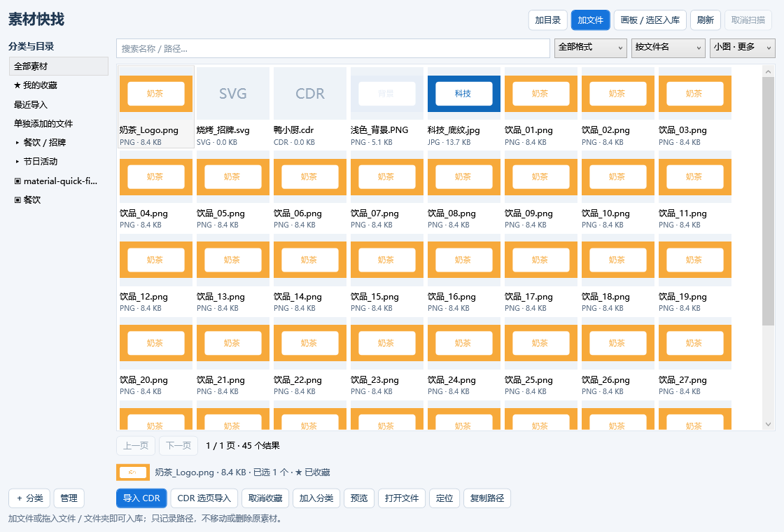784x532 pixels.
Task: Click 加入分类 button
Action: (316, 498)
